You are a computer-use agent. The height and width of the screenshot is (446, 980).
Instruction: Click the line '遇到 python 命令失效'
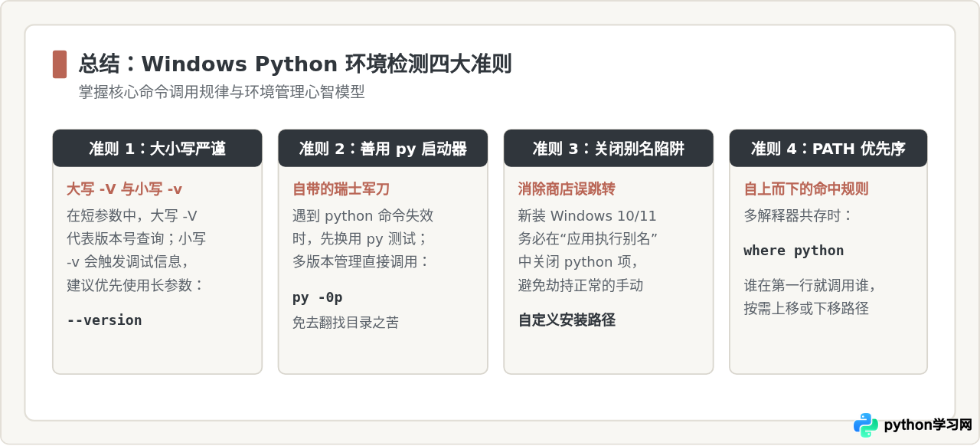363,216
